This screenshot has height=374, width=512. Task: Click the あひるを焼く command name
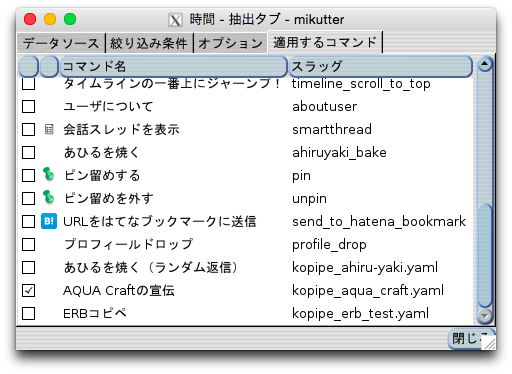[x=102, y=153]
